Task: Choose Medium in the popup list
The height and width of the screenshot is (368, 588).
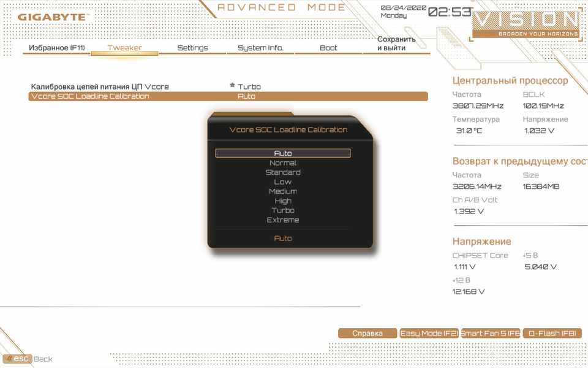Action: point(283,191)
